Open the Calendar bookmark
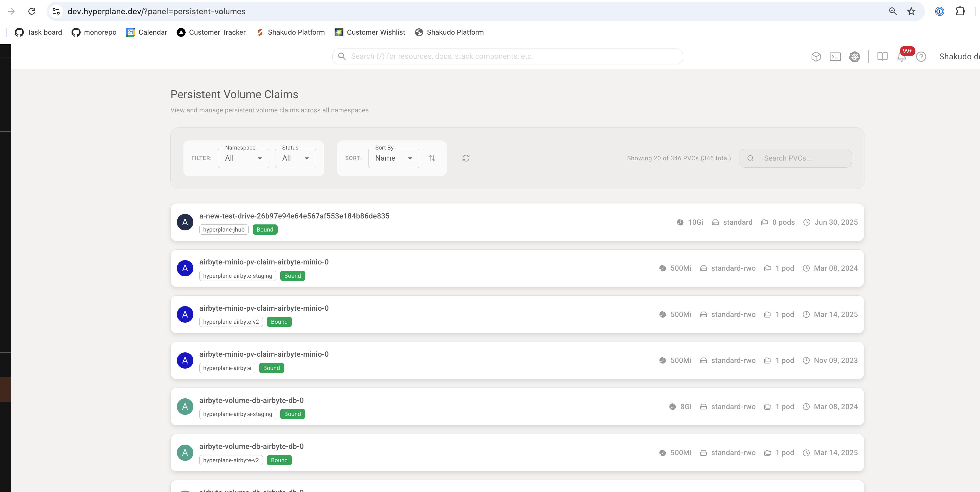The image size is (980, 492). [146, 32]
